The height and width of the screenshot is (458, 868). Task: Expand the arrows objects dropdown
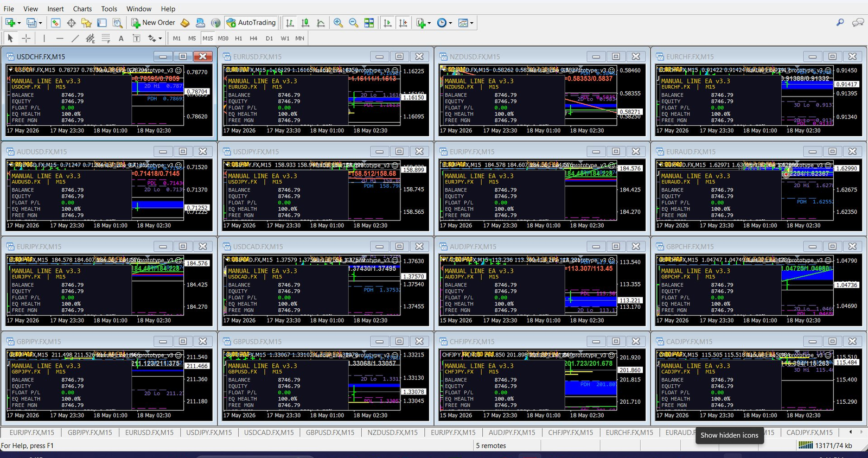(x=160, y=39)
